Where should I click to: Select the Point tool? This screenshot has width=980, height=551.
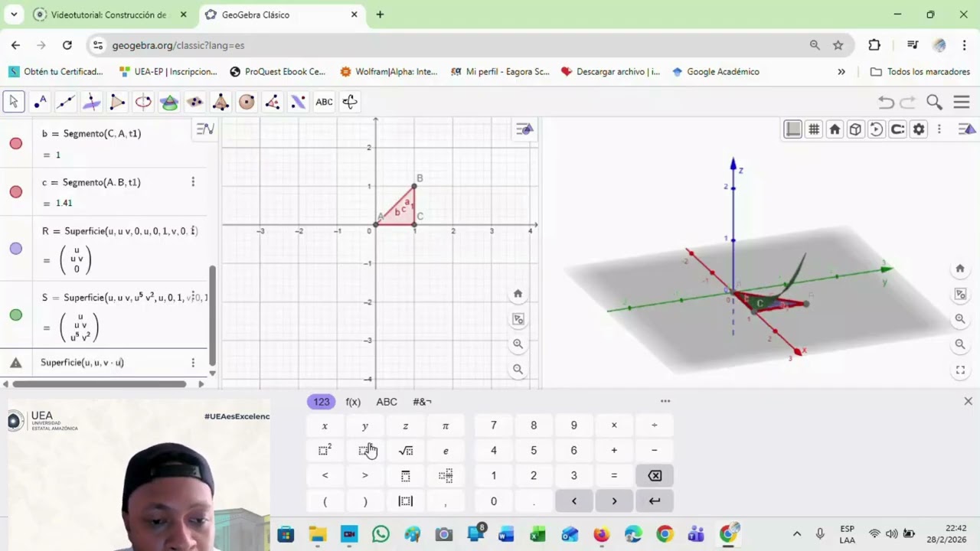coord(40,102)
